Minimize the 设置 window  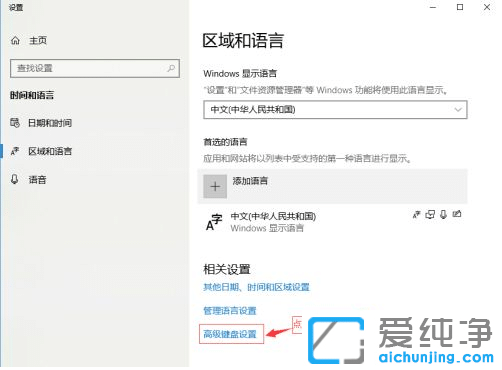click(433, 7)
